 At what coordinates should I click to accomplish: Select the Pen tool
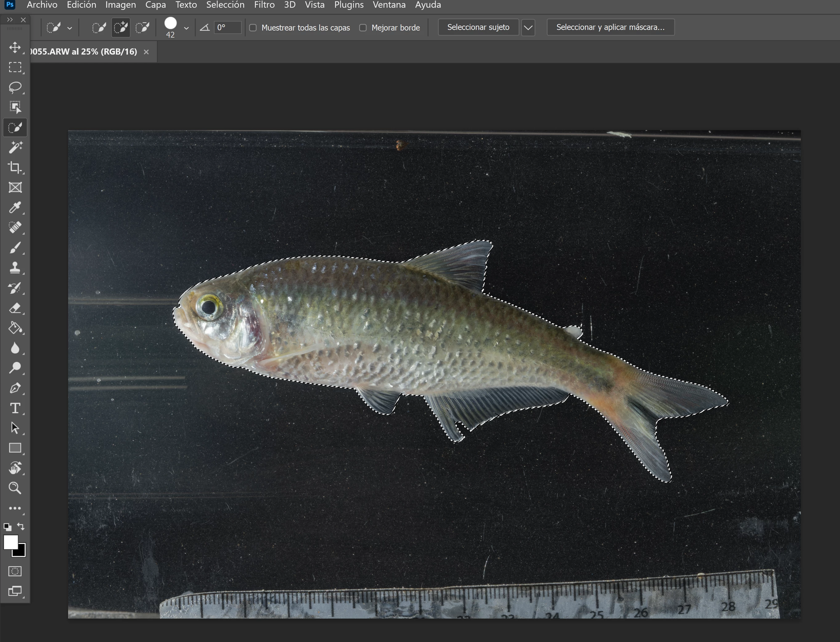(x=15, y=388)
